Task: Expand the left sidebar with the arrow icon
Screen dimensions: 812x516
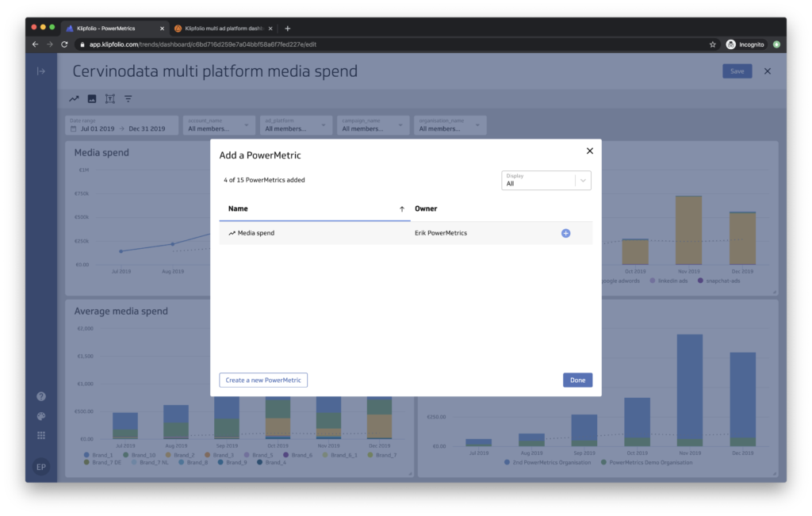Action: tap(41, 71)
